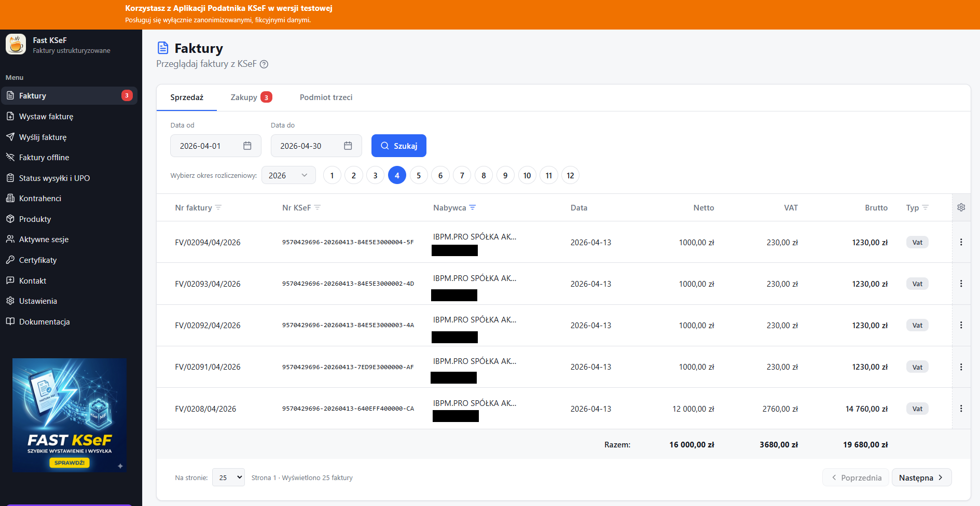
Task: Select month 1 in billing period
Action: click(x=332, y=176)
